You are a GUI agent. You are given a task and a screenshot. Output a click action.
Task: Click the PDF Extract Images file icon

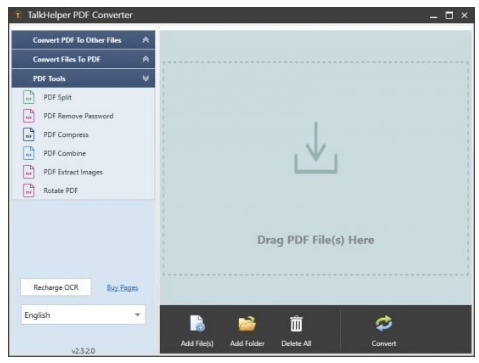point(29,172)
